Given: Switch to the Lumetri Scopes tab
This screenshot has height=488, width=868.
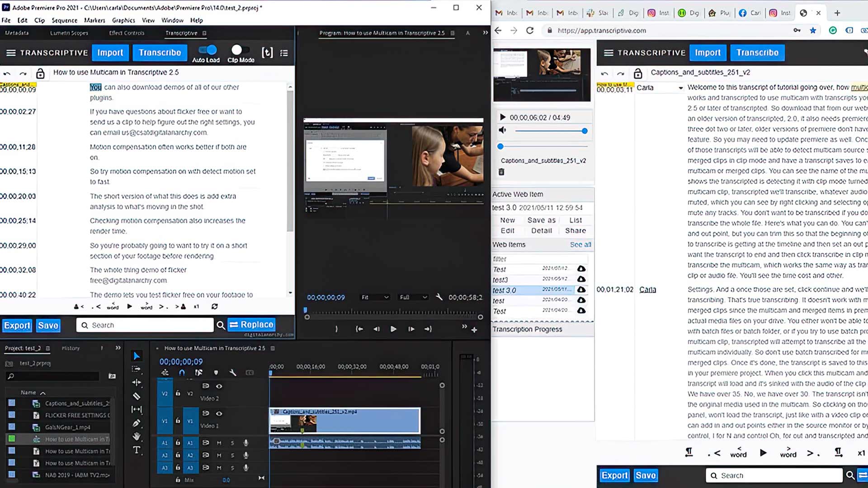Looking at the screenshot, I should pos(69,33).
